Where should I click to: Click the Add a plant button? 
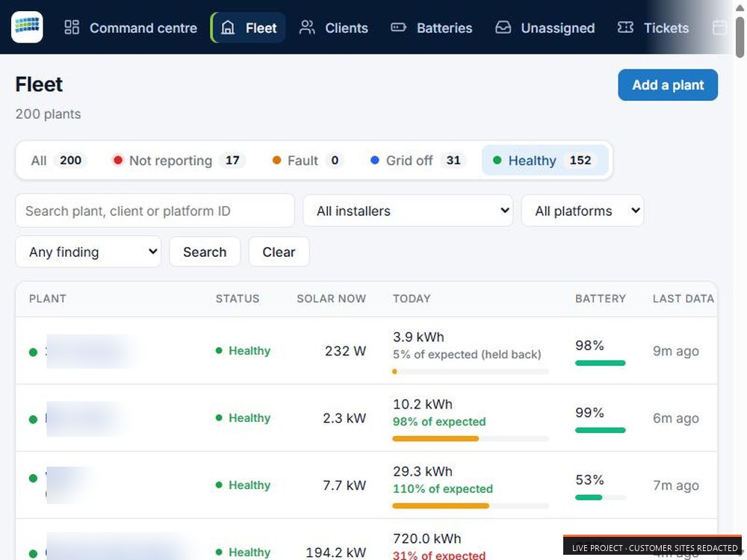point(668,85)
